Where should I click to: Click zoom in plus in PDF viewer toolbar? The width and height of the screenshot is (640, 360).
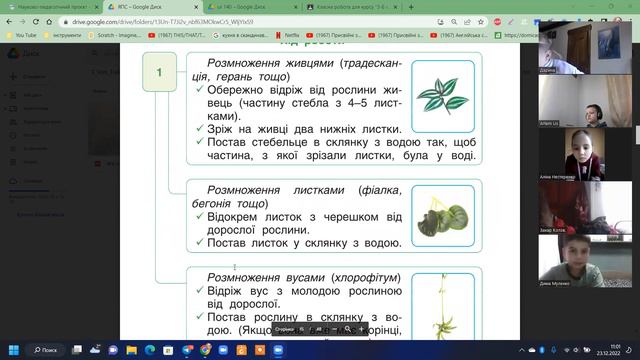pyautogui.click(x=361, y=329)
